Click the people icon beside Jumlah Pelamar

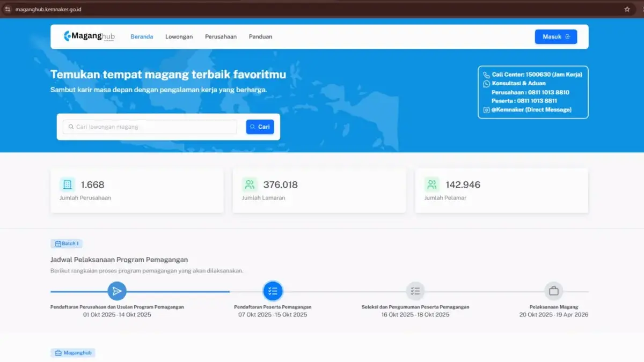[x=431, y=184]
